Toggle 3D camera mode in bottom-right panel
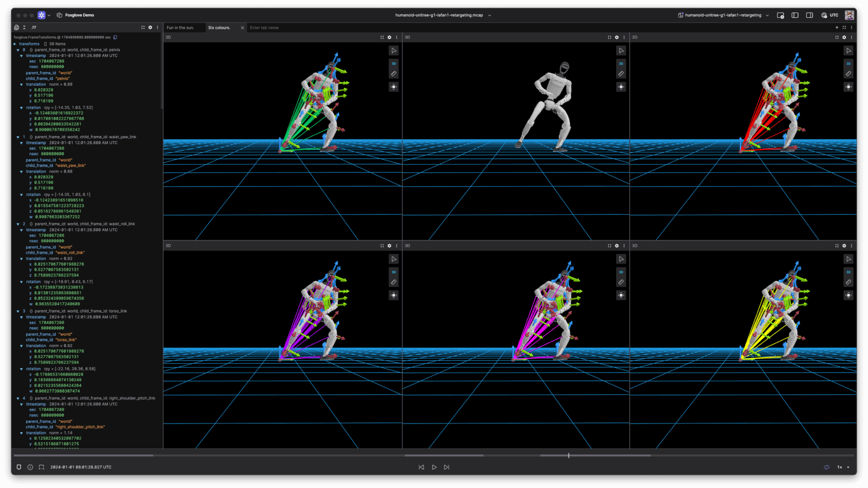 [x=848, y=272]
